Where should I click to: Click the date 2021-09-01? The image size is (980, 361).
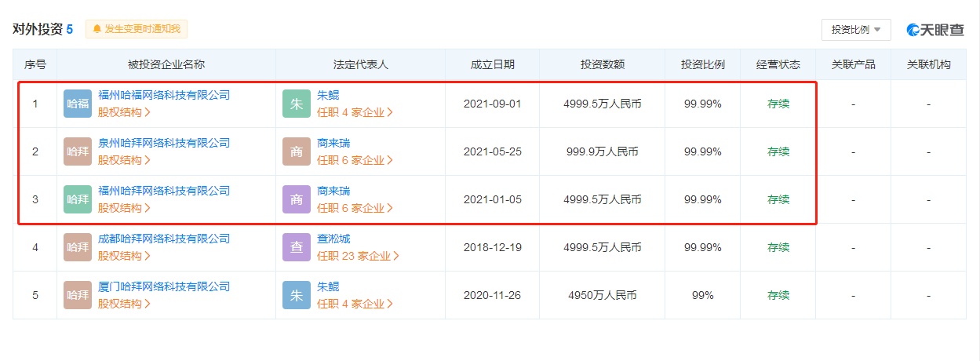(493, 104)
